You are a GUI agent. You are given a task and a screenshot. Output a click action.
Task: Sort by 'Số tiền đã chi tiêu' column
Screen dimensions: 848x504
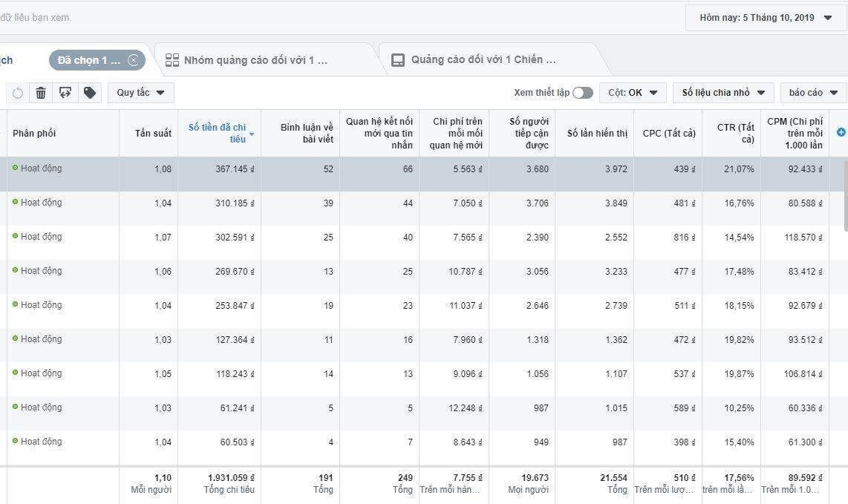[221, 133]
